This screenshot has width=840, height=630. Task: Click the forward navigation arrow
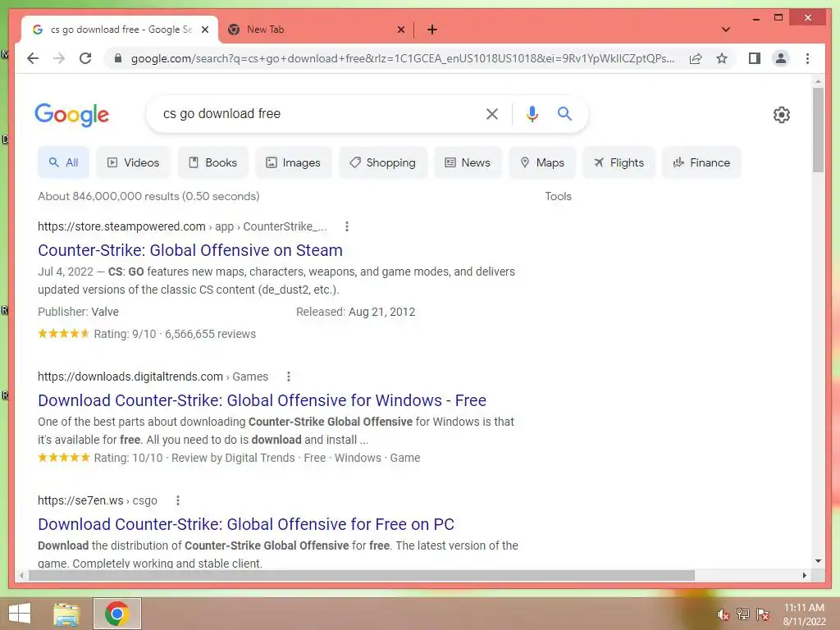click(59, 58)
